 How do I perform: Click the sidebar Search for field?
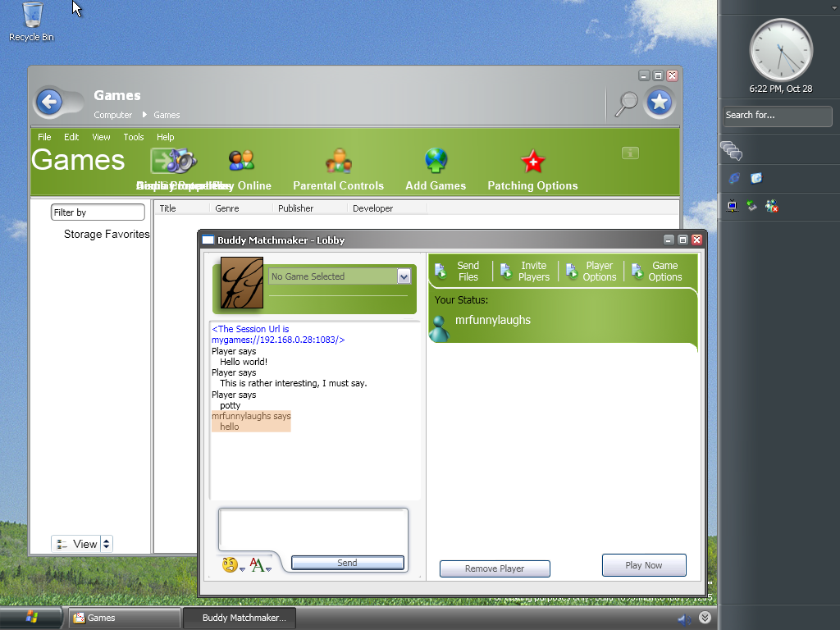coord(777,115)
